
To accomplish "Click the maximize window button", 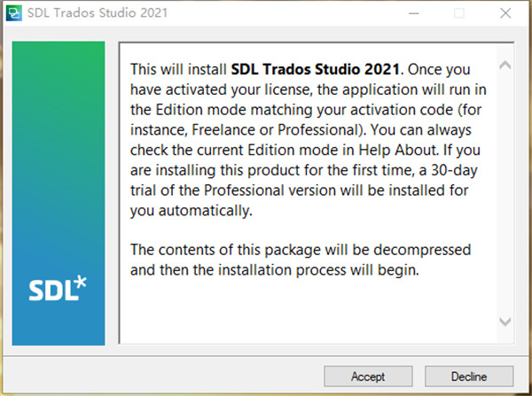I will pos(459,14).
